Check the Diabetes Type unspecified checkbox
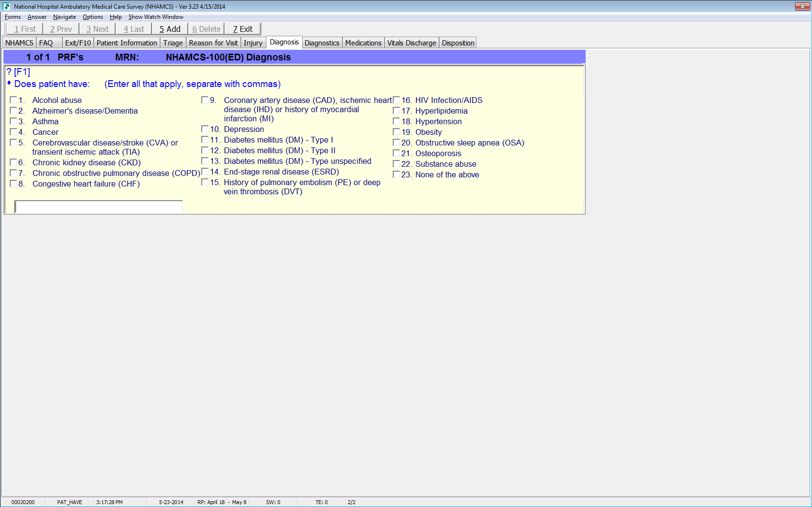 click(205, 161)
